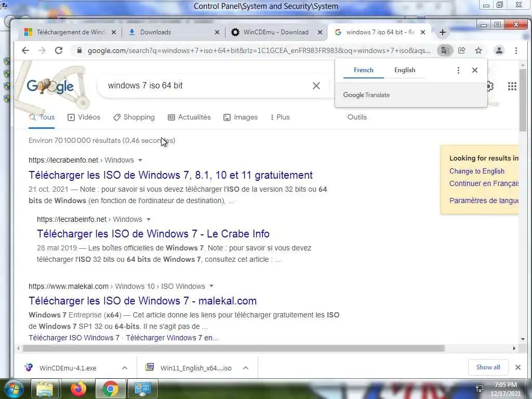
Task: Choose English in the translate popup
Action: tap(404, 70)
